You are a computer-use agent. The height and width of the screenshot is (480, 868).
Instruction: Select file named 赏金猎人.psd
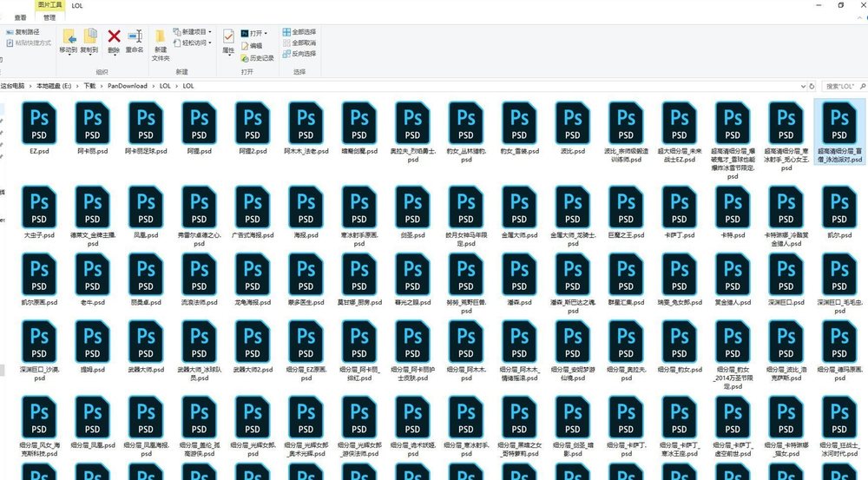[x=733, y=303]
